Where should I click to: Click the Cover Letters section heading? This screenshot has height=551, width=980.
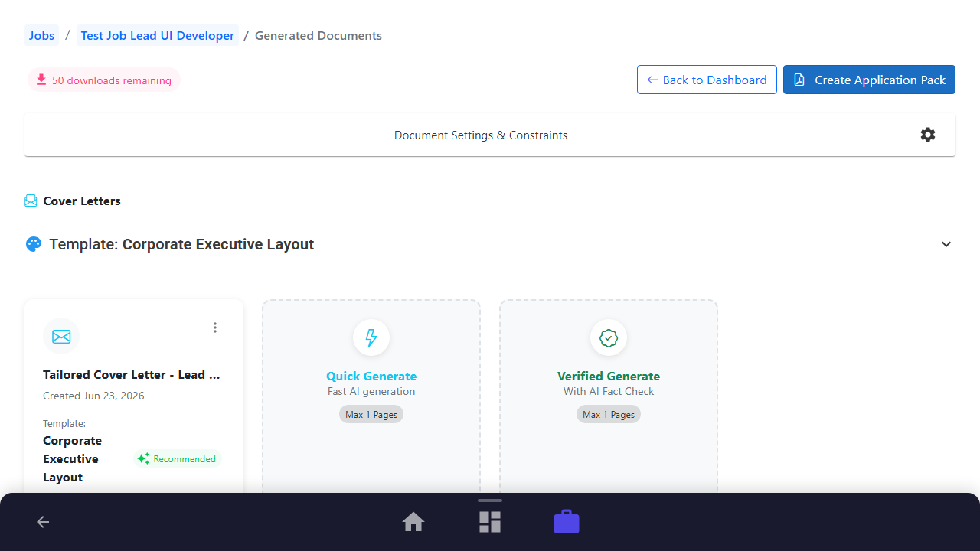coord(82,201)
